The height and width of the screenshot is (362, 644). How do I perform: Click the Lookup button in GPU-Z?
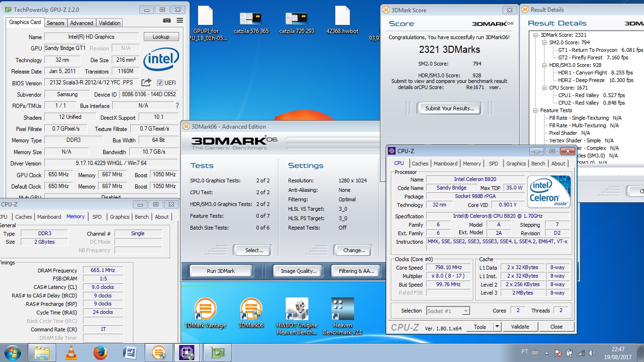click(x=161, y=37)
